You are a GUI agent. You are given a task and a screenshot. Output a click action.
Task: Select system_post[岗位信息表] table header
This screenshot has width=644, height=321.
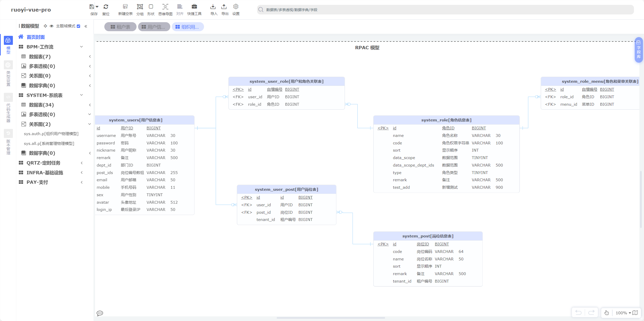428,236
